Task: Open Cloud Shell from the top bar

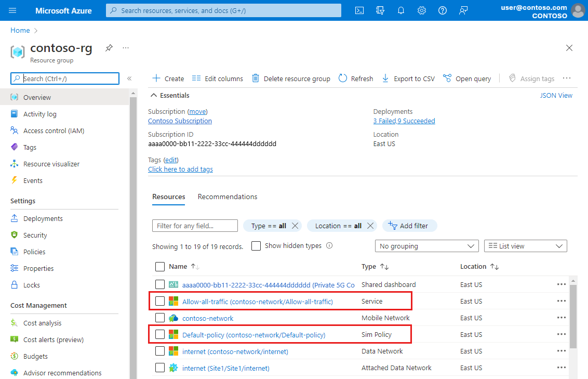Action: 359,10
